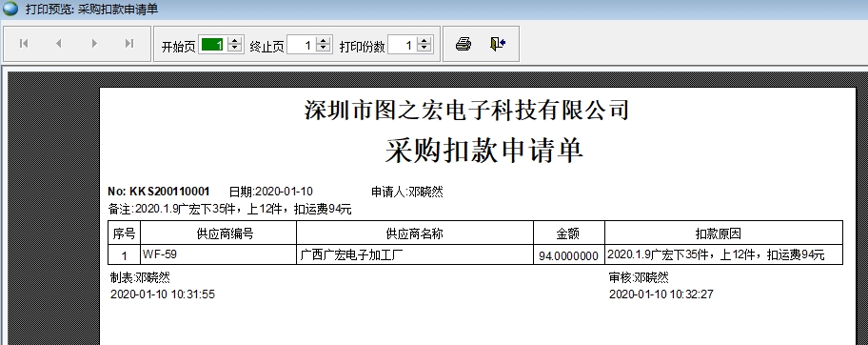
Task: Increase the 终止页 value with up arrow
Action: [x=324, y=41]
